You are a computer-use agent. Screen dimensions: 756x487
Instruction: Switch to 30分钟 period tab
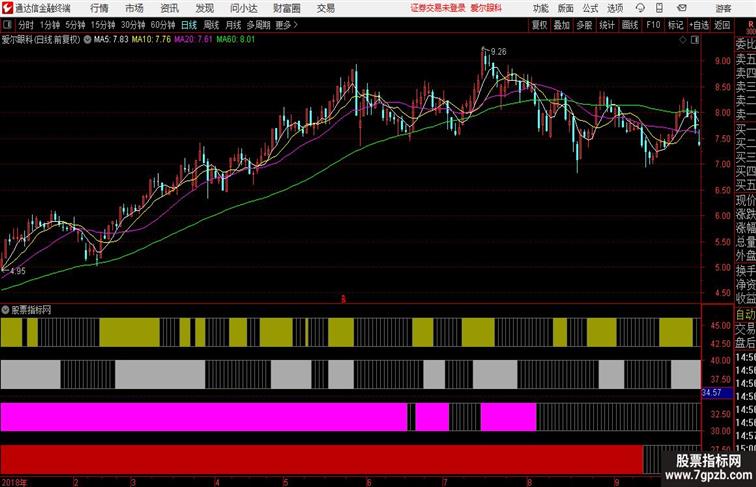pyautogui.click(x=133, y=25)
